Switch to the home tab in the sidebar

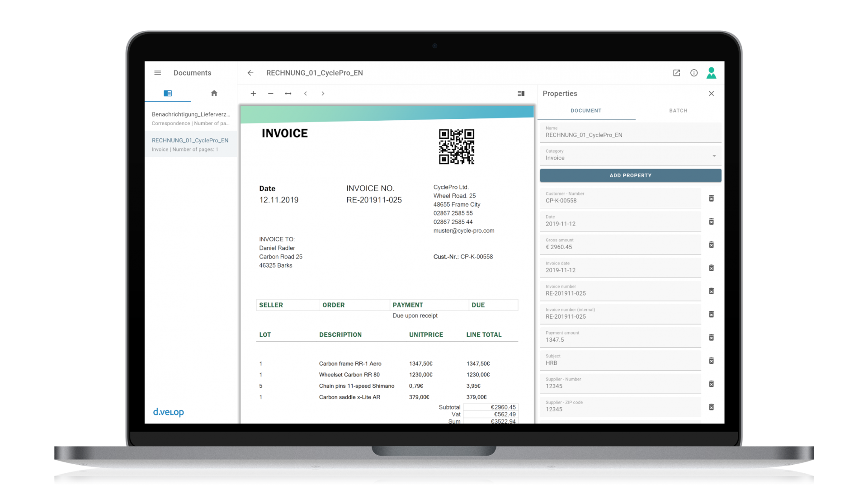click(x=214, y=94)
